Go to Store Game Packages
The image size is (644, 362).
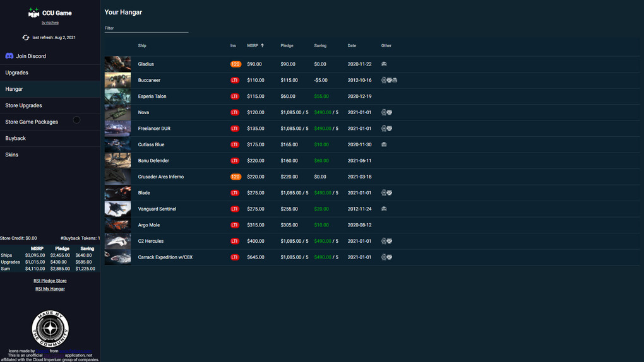(x=32, y=122)
